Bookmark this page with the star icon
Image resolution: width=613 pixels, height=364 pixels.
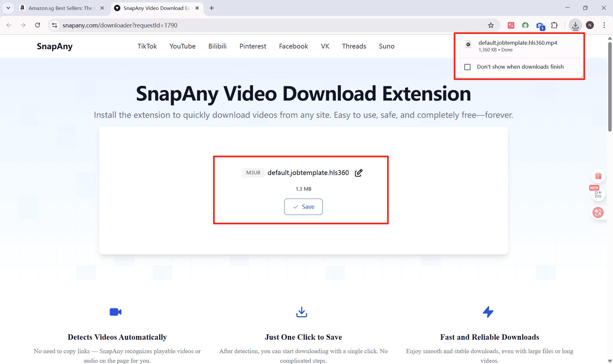tap(491, 25)
